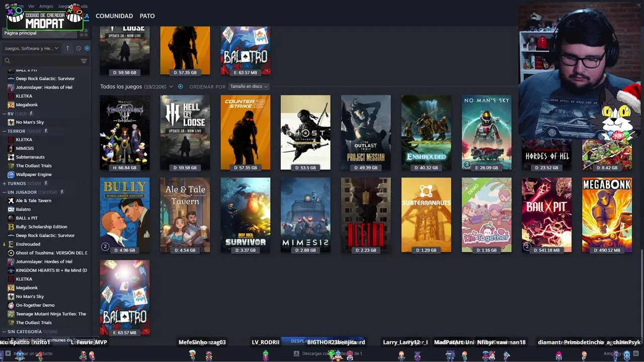644x362 pixels.
Task: Open Tamaño en disco sort dropdown
Action: tap(249, 86)
